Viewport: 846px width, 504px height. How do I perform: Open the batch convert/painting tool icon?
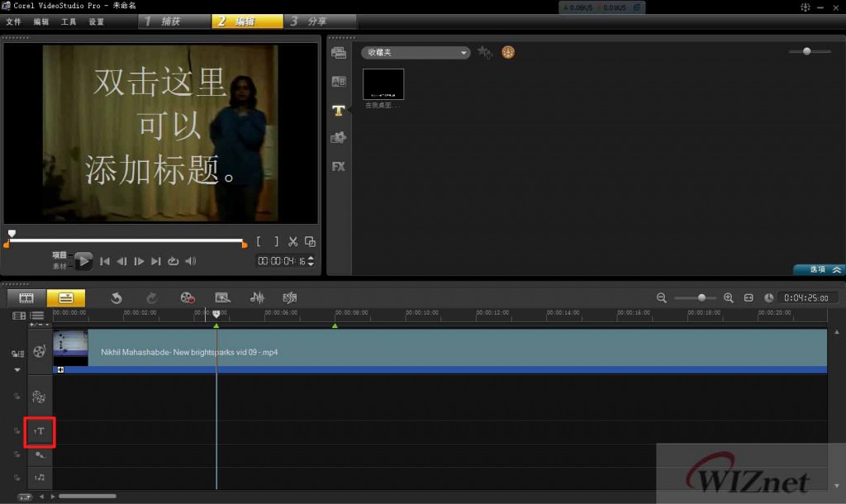tap(222, 298)
